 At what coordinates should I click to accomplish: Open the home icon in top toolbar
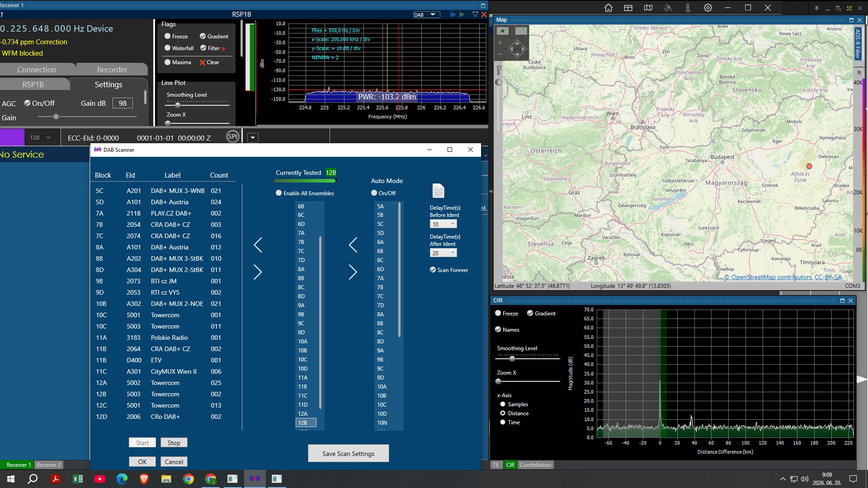click(x=609, y=8)
